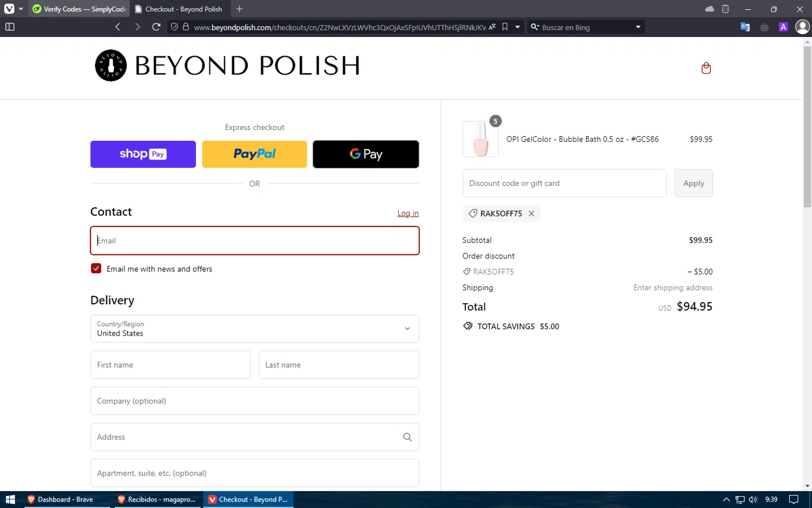Open a new browser tab
Screen dimensions: 812x508
pos(239,9)
